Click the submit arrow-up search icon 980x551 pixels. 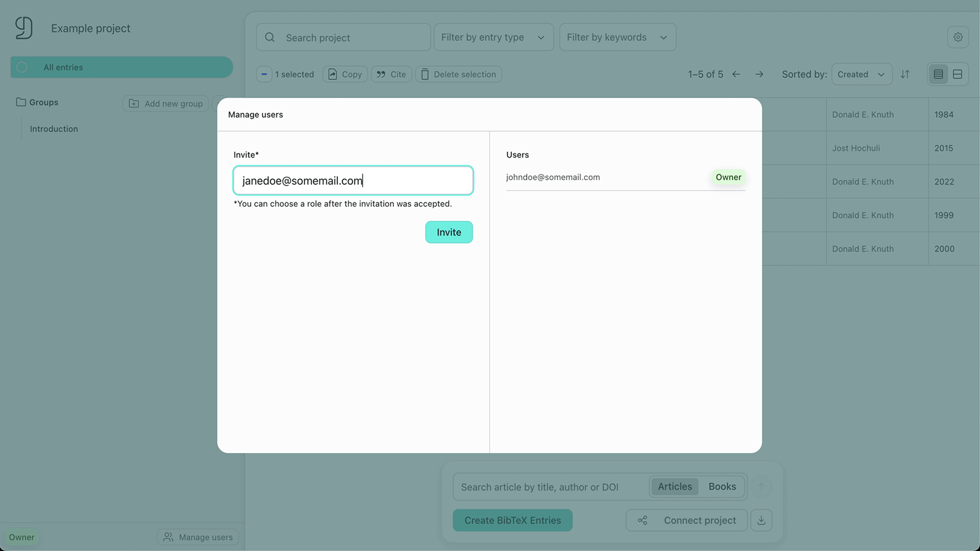[761, 486]
